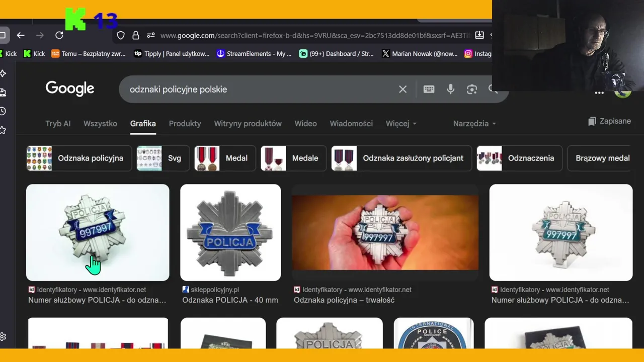
Task: Filter by Odznaczenia chip
Action: (519, 158)
